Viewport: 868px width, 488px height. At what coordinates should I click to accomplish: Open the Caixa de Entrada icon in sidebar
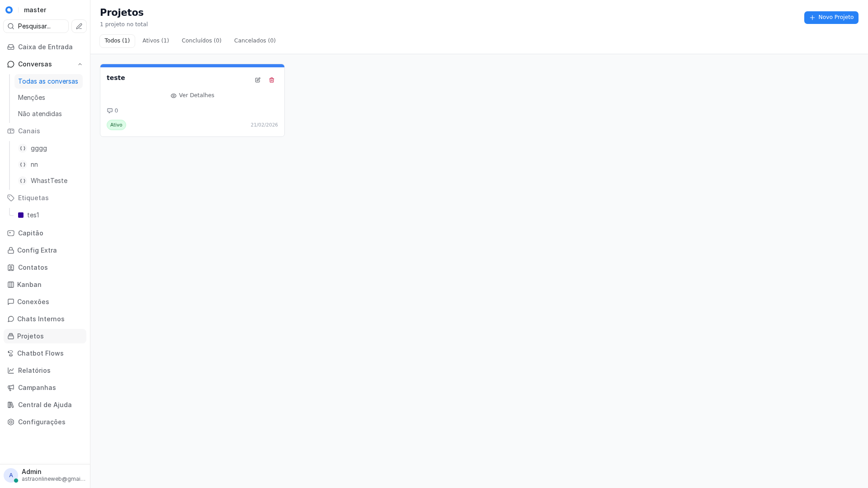coord(10,47)
